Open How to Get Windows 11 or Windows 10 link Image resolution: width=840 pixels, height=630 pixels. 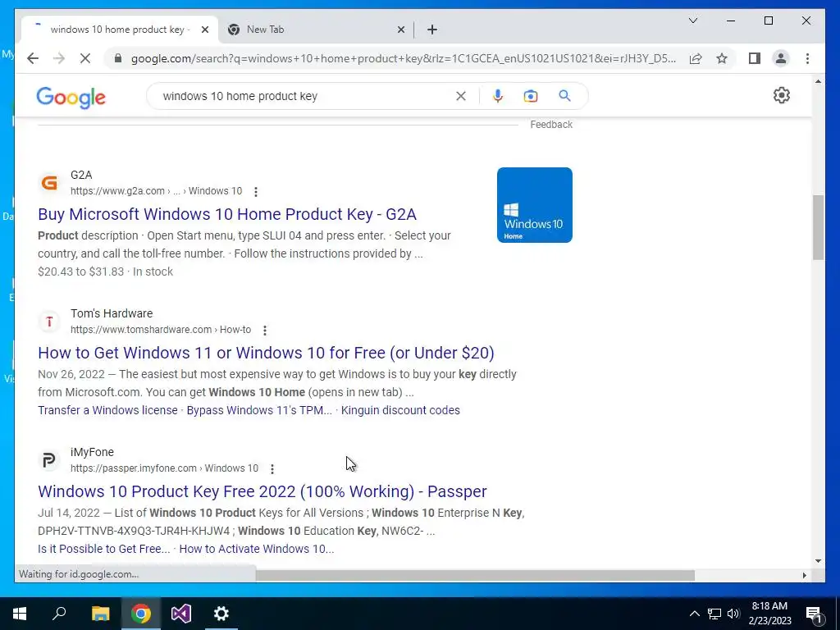[267, 353]
